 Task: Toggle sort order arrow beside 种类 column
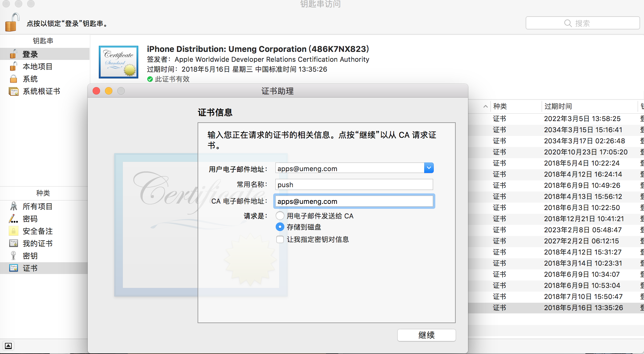tap(485, 107)
